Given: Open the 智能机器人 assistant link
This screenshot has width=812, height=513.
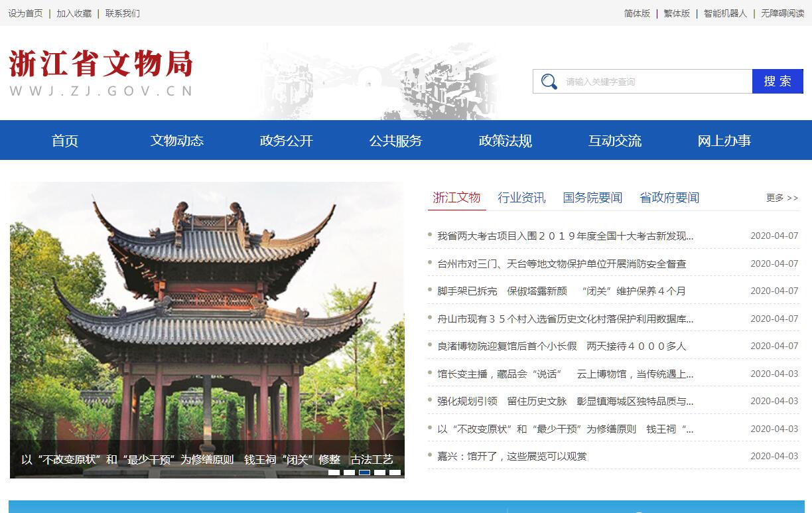Looking at the screenshot, I should click(x=725, y=13).
